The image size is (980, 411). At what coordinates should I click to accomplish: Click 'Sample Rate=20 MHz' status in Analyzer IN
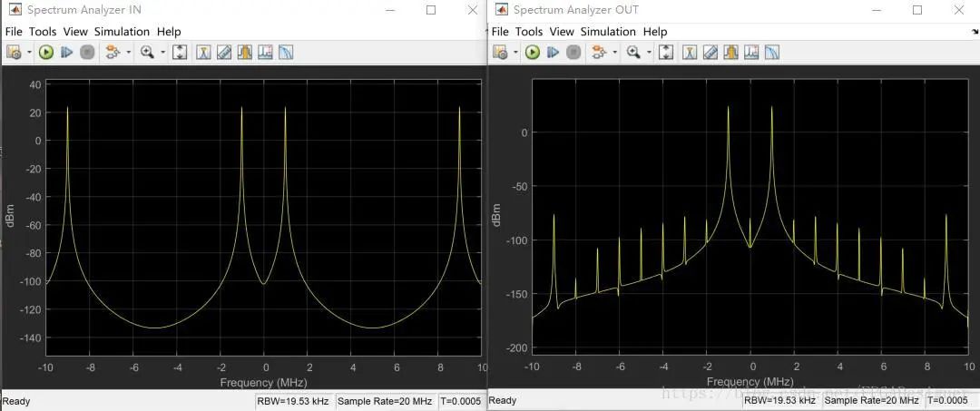(x=385, y=401)
